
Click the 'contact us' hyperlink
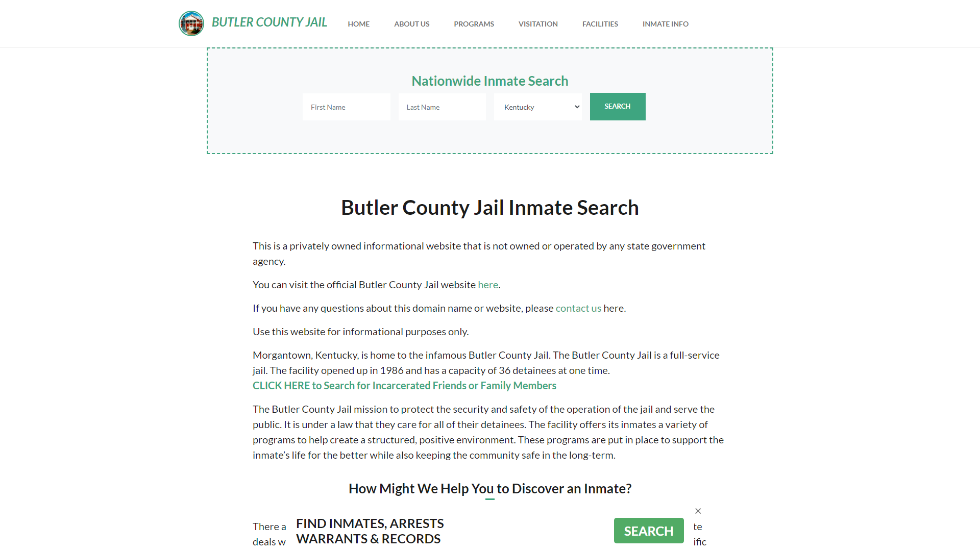point(578,308)
